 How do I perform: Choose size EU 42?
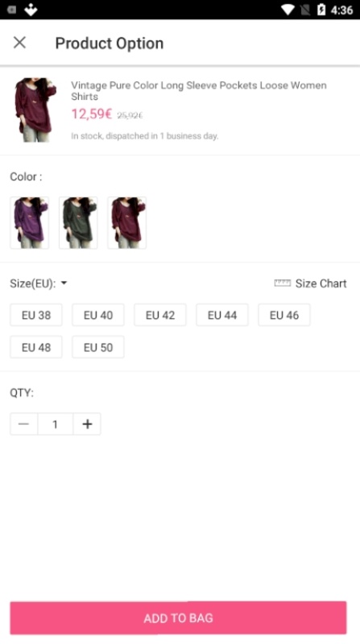pyautogui.click(x=160, y=315)
